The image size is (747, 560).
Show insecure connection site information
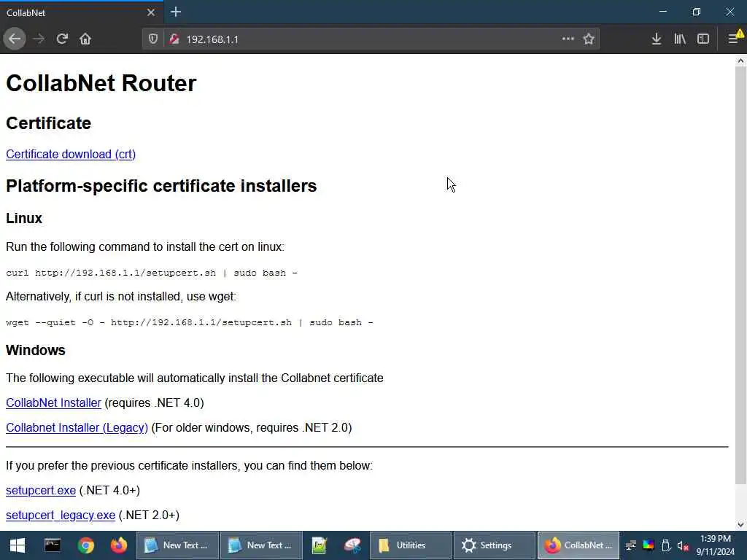tap(174, 39)
